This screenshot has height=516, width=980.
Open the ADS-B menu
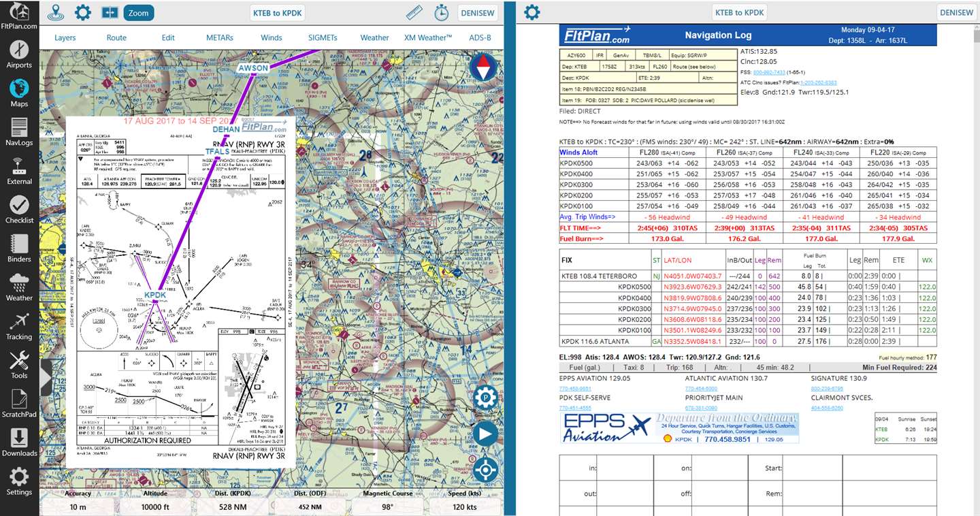tap(480, 37)
